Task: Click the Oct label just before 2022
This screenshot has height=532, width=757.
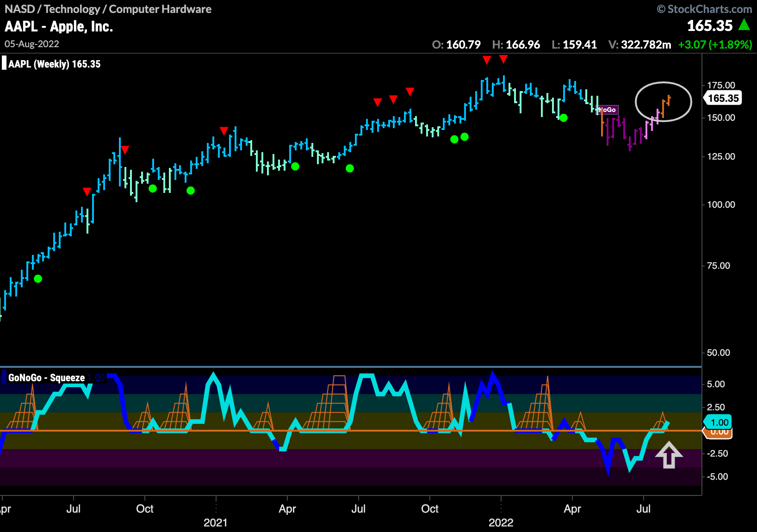Action: click(430, 509)
